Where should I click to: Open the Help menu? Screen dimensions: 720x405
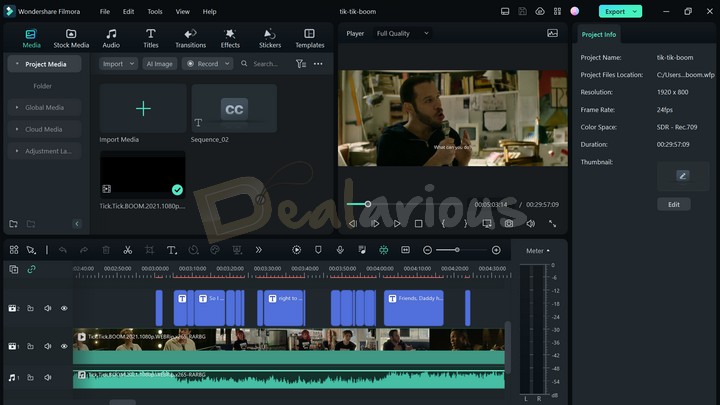pos(209,11)
